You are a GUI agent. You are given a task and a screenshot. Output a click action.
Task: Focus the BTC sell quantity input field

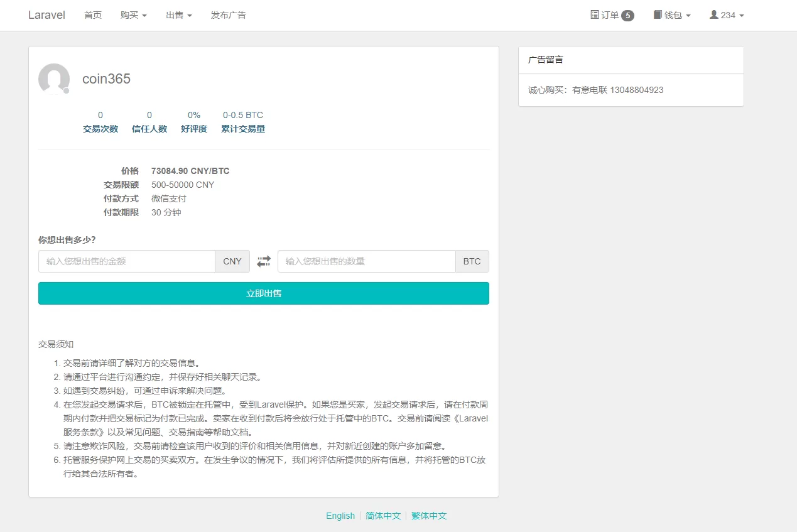pos(366,261)
